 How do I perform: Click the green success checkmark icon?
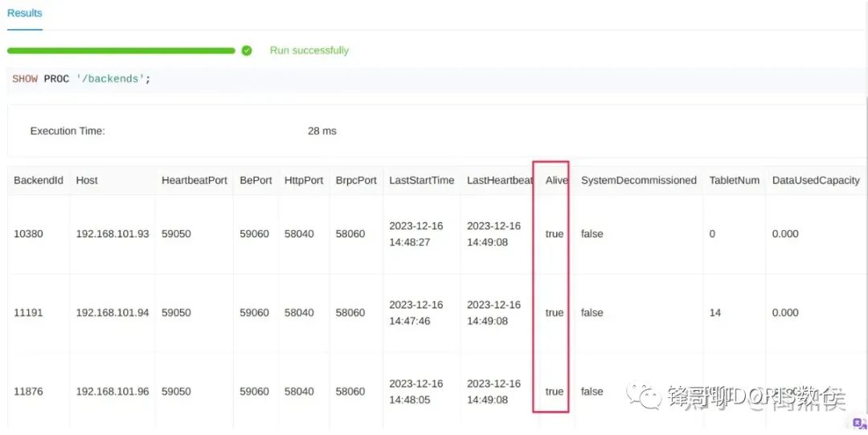click(247, 51)
